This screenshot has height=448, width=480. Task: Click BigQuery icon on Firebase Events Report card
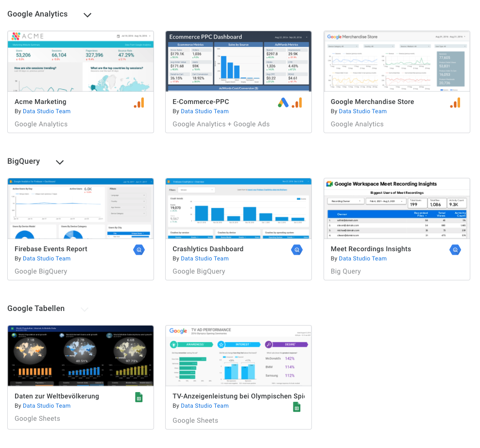[139, 250]
